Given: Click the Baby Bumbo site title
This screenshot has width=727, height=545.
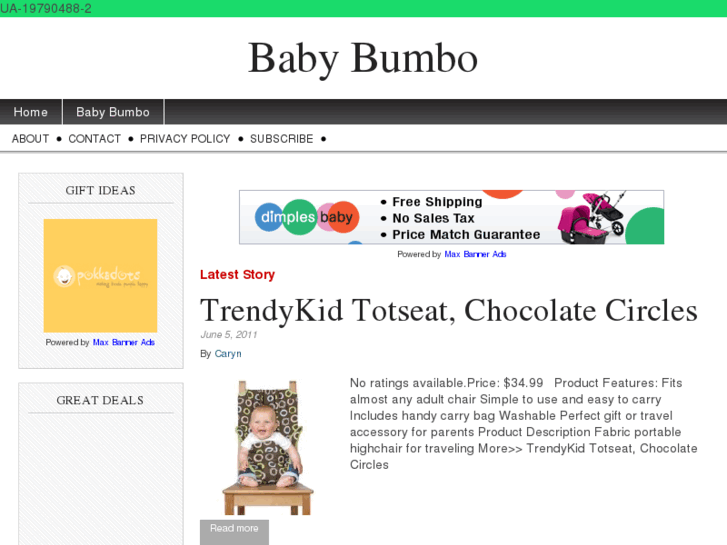Looking at the screenshot, I should pyautogui.click(x=363, y=58).
